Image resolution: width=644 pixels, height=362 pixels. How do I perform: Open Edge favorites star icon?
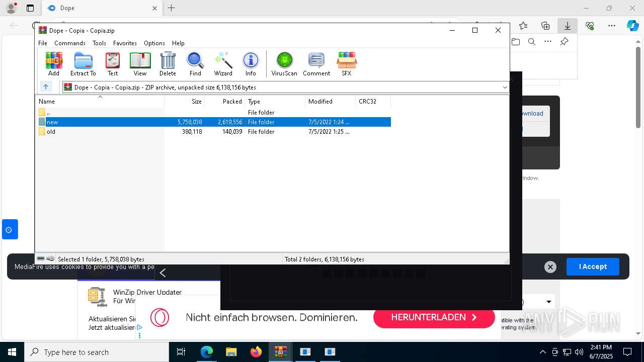[x=523, y=26]
